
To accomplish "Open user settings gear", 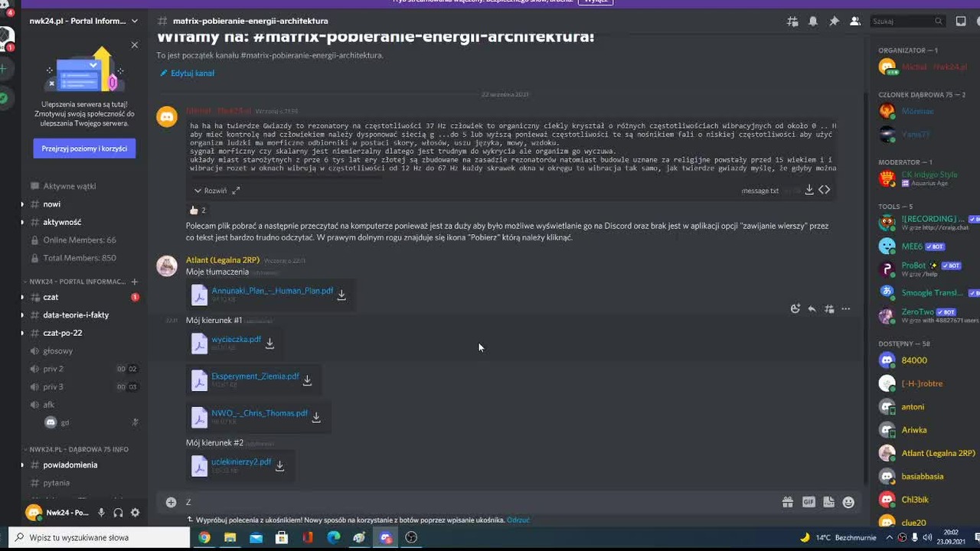I will 135,513.
